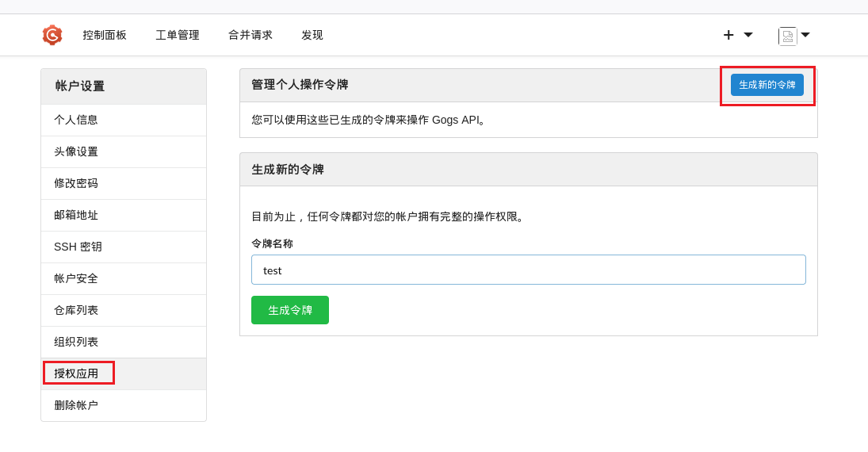
Task: Go to 修改密码 in the sidebar
Action: (76, 183)
